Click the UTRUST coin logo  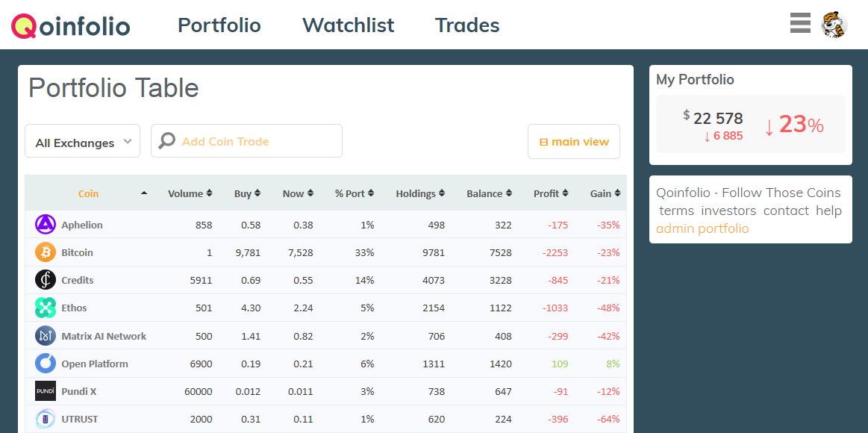[x=46, y=418]
